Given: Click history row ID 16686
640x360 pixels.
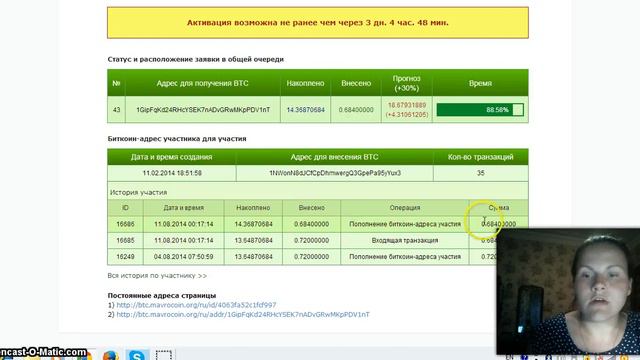Looking at the screenshot, I should coord(125,224).
